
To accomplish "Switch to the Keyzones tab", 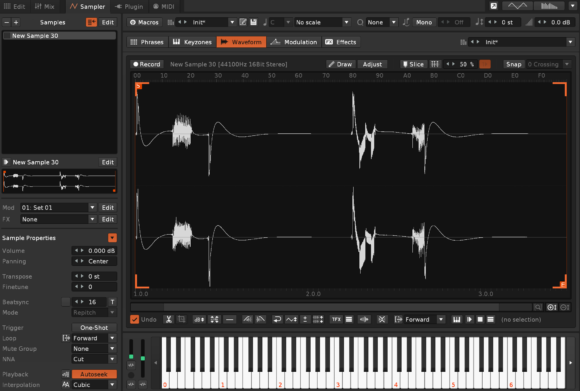I will pos(192,42).
